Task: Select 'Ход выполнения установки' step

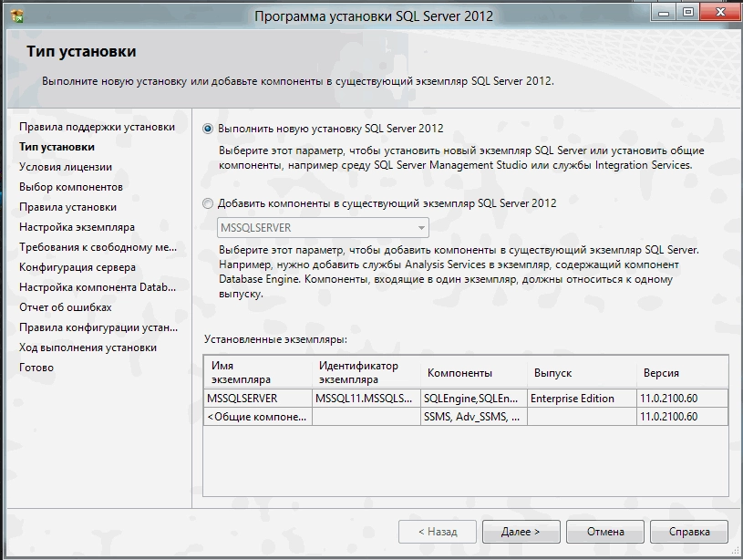Action: 88,347
